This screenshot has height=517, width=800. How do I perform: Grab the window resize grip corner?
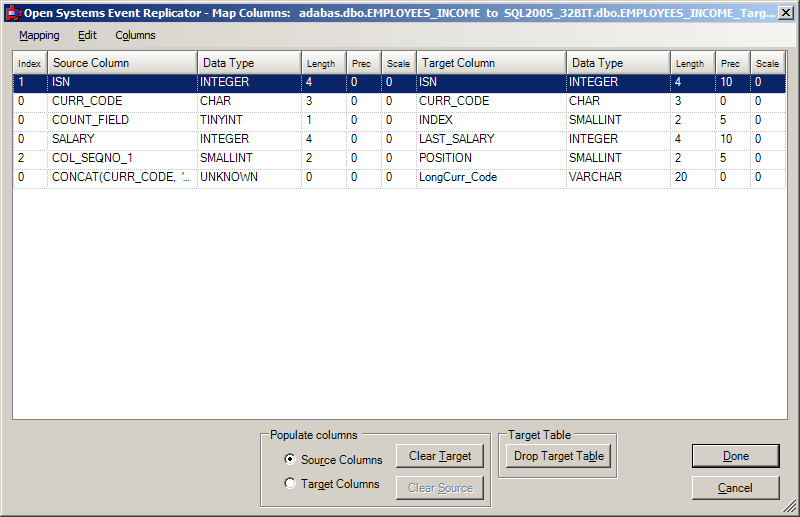coord(790,507)
